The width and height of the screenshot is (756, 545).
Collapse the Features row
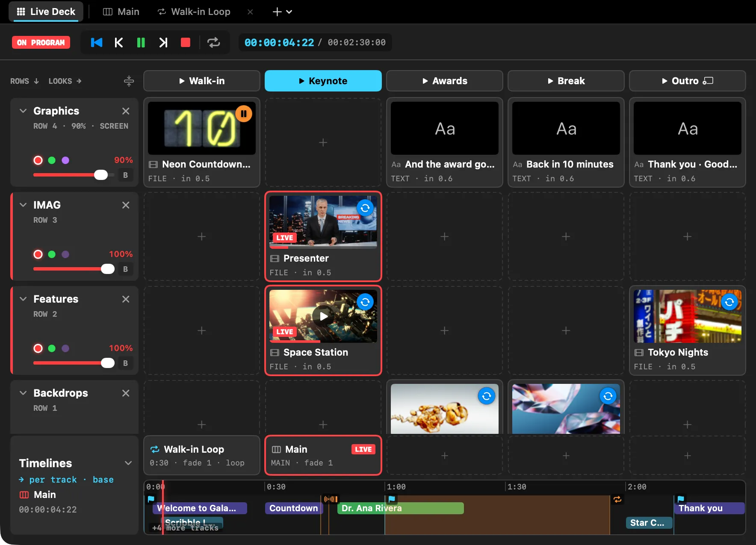coord(23,299)
